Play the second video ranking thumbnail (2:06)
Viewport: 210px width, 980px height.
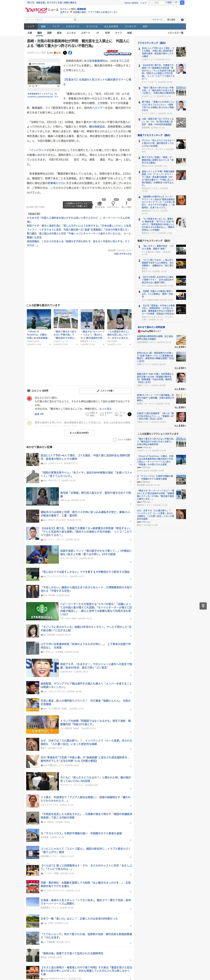click(181, 264)
